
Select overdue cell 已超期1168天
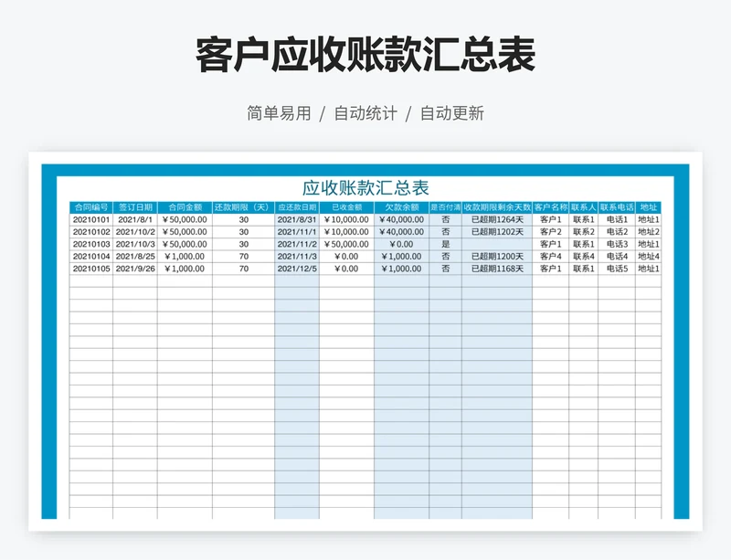[497, 269]
